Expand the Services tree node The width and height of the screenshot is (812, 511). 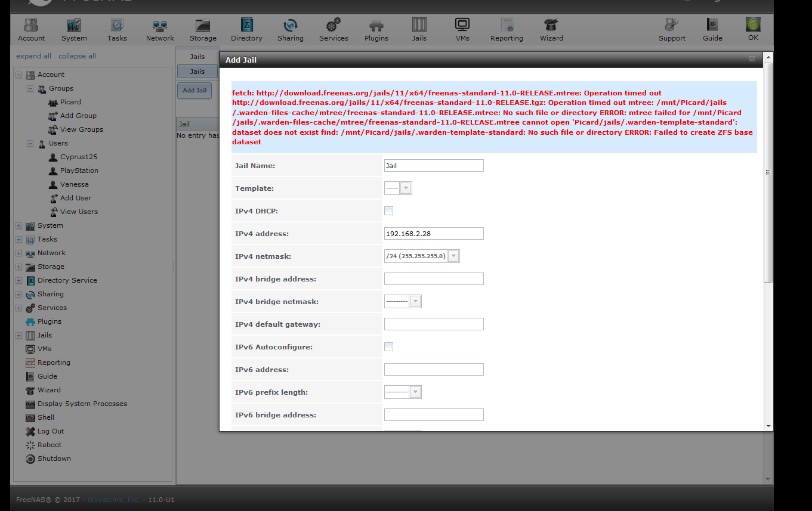[18, 308]
